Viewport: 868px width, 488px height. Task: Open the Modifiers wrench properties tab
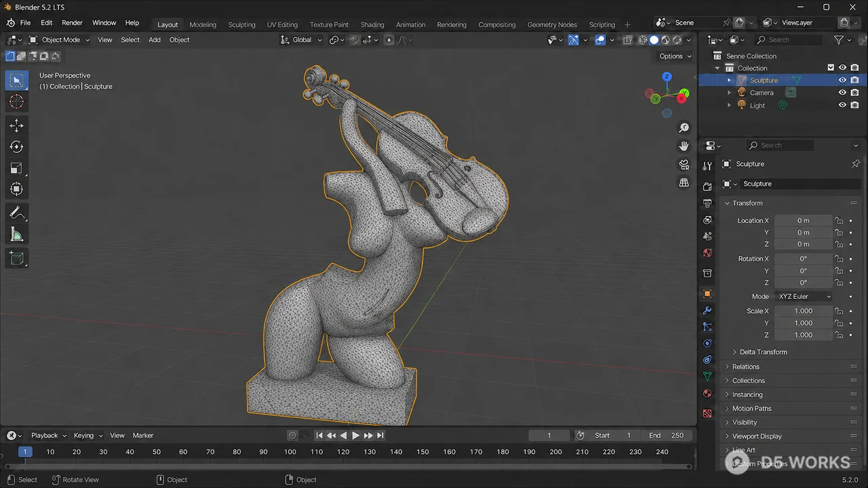(x=707, y=310)
